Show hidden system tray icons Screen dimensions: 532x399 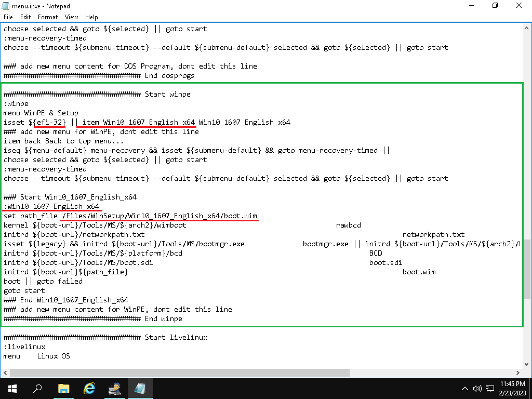tap(465, 389)
